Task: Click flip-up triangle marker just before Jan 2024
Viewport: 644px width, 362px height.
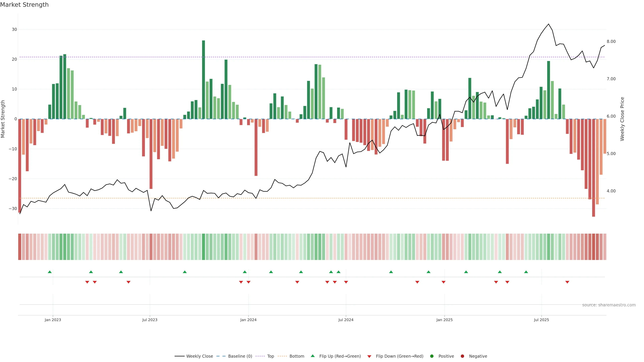Action: [245, 272]
